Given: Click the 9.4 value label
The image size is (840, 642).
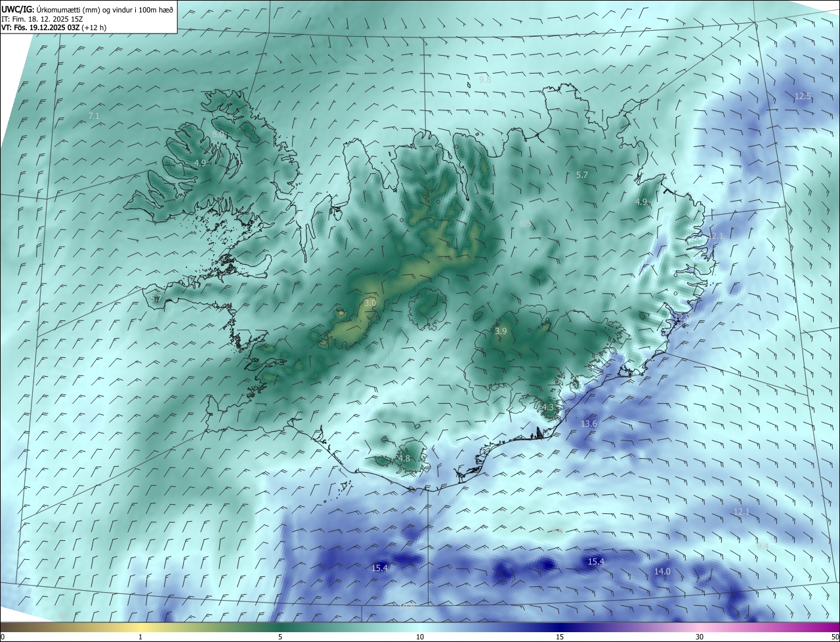Looking at the screenshot, I should coord(763,546).
